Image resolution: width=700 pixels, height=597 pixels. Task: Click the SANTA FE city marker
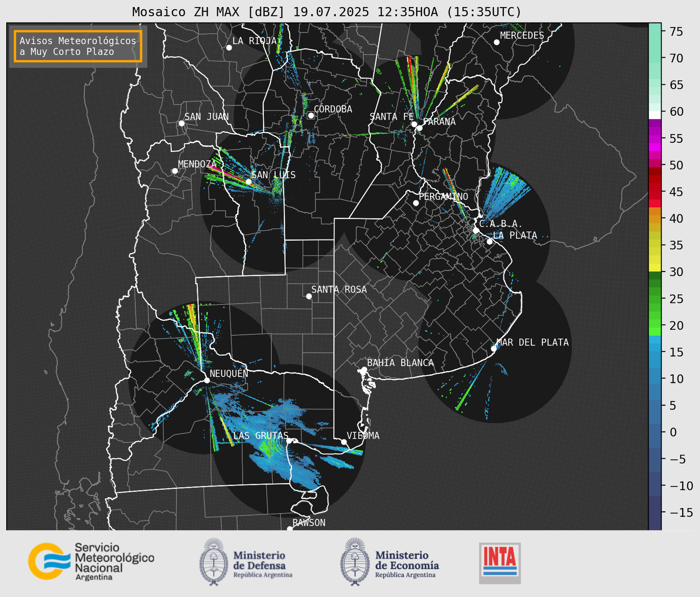(414, 124)
